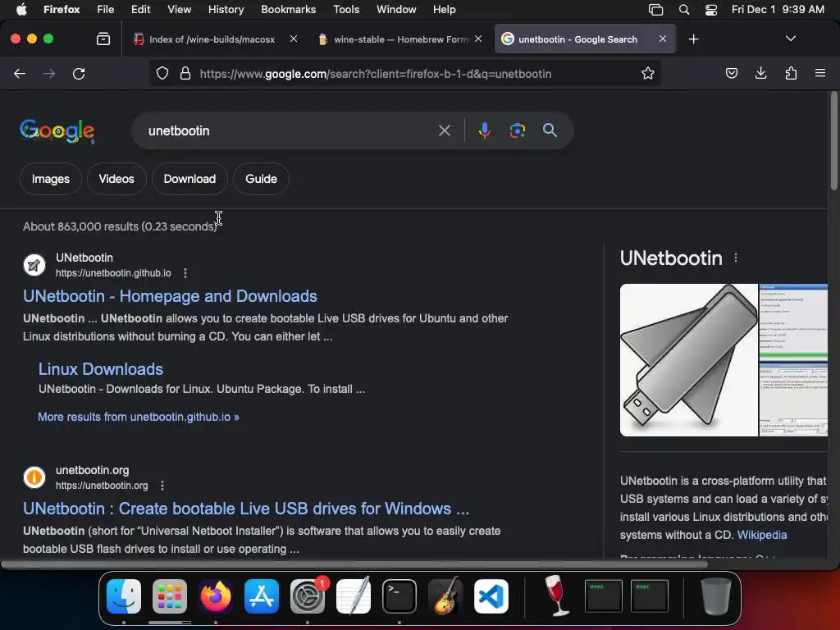The image size is (840, 630).
Task: Click the unetbootin.org site favicon
Action: click(34, 477)
